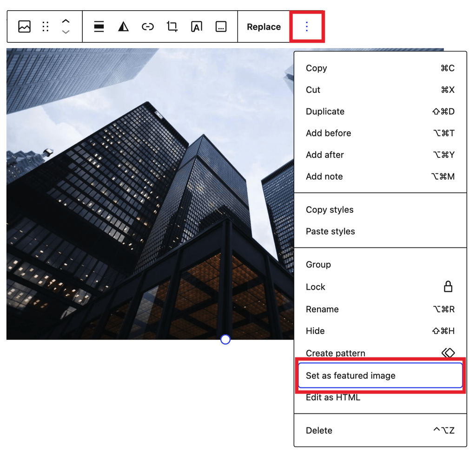Viewport: 476px width, 456px height.
Task: Click the image resize handle circle
Action: pos(225,339)
